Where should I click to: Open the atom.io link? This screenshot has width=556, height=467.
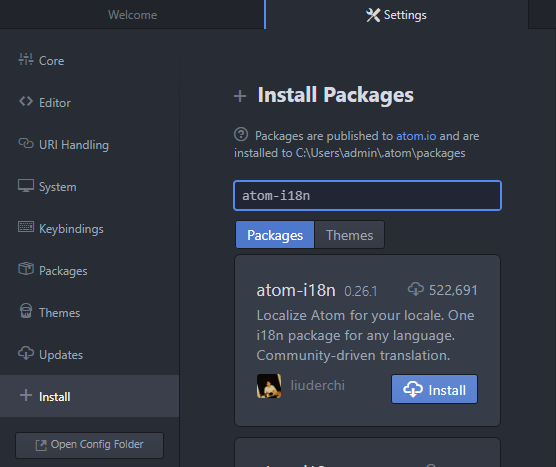tap(416, 136)
